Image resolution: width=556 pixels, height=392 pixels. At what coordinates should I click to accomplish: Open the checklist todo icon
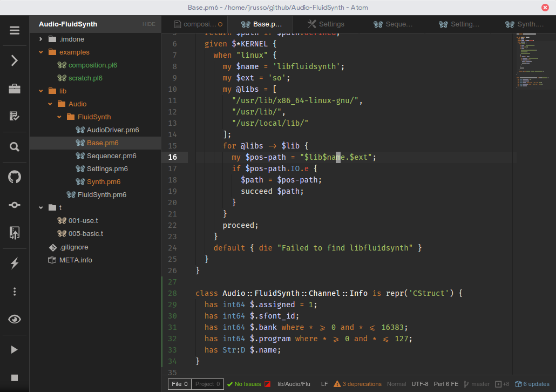pos(15,116)
